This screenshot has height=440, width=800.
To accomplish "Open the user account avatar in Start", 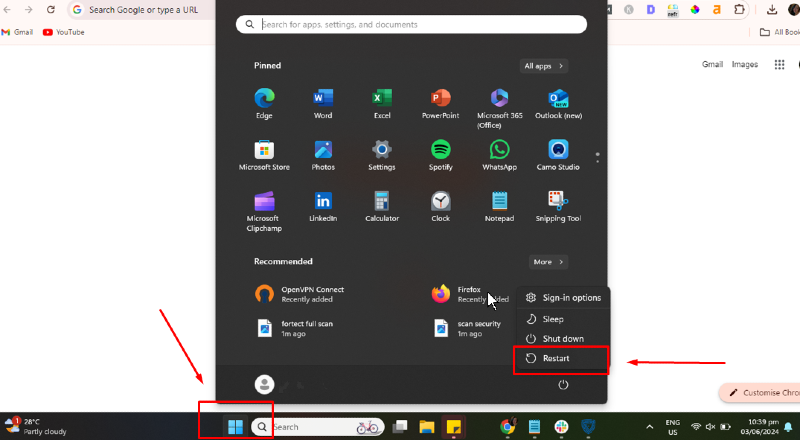I will click(264, 384).
